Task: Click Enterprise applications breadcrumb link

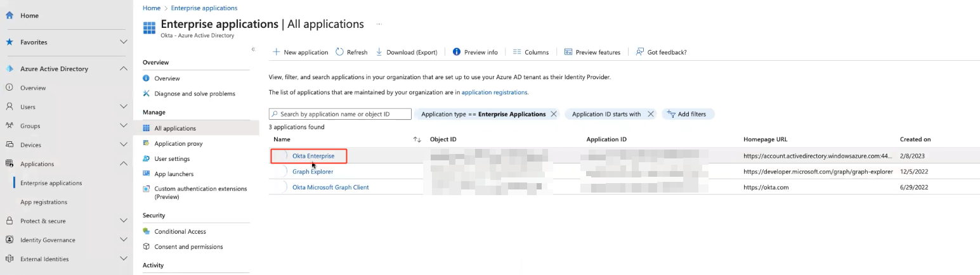Action: tap(204, 8)
